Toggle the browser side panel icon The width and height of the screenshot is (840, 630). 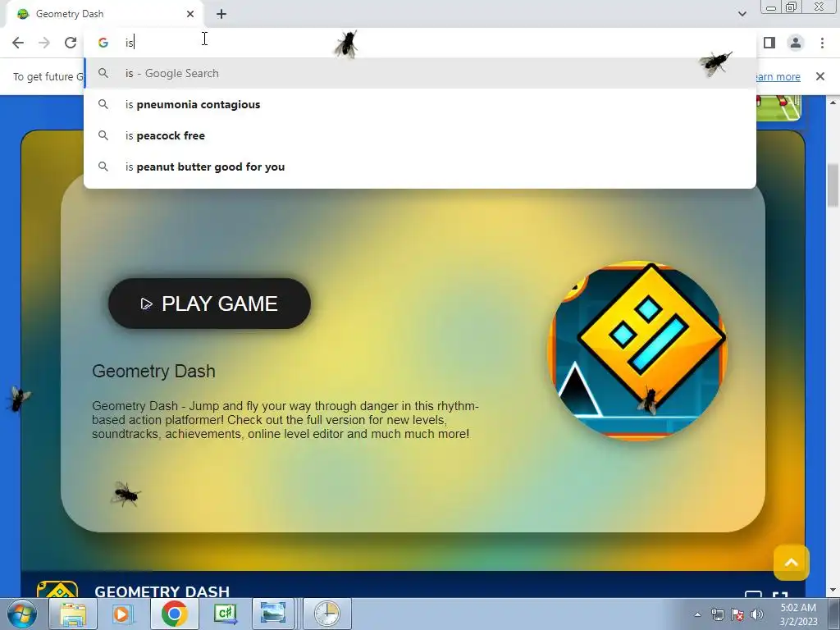point(769,43)
